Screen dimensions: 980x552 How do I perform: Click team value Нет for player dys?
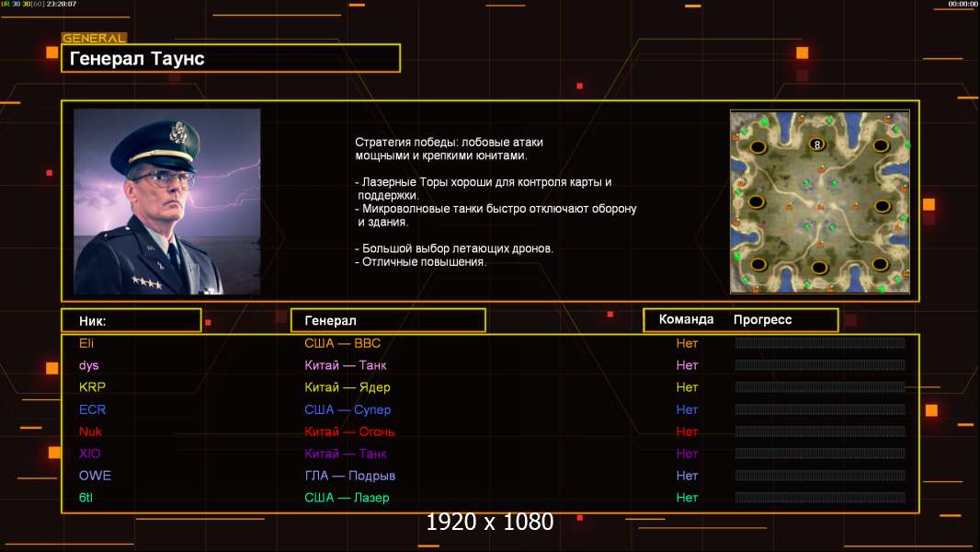click(x=687, y=365)
